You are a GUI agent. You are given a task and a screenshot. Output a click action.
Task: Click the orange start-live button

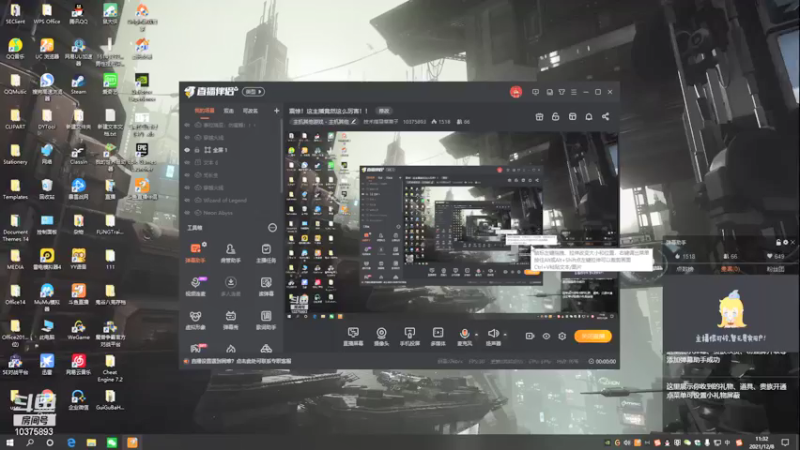593,336
